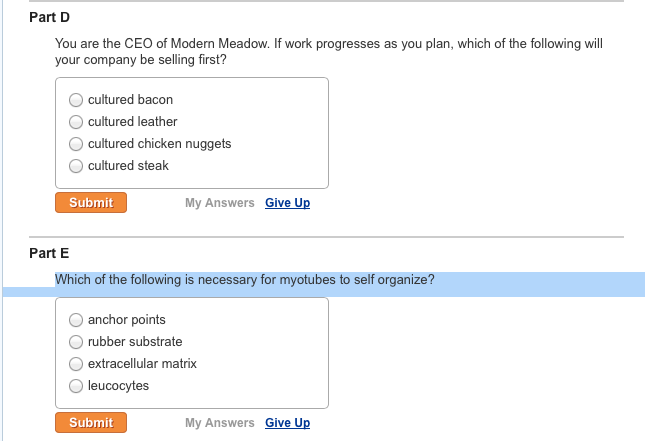The width and height of the screenshot is (645, 441).
Task: Choose cultured leather radio button
Action: coord(76,122)
